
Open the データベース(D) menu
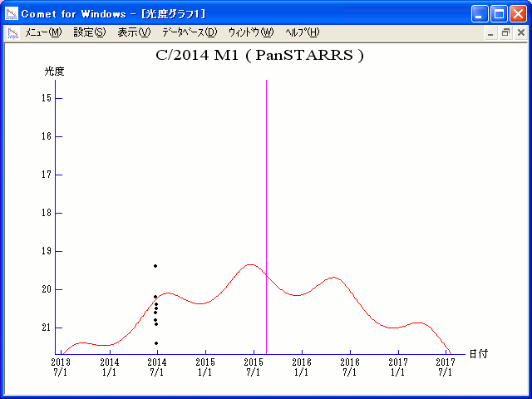coord(190,32)
